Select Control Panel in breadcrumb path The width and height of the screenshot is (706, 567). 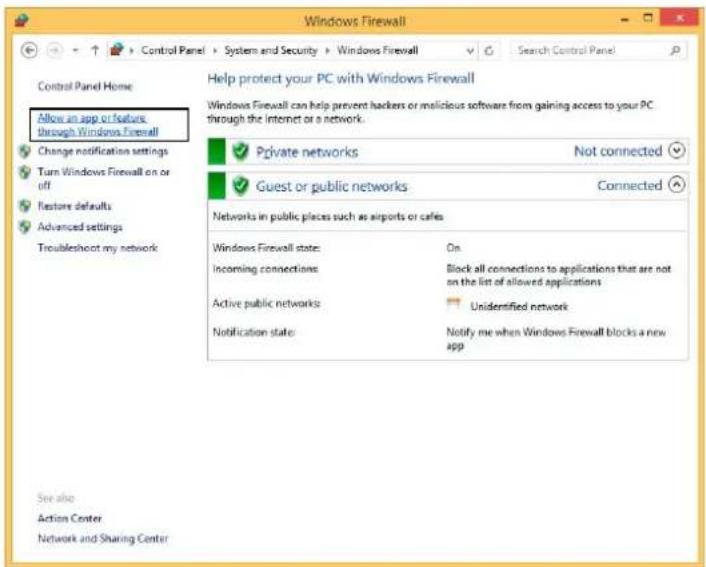[x=173, y=50]
